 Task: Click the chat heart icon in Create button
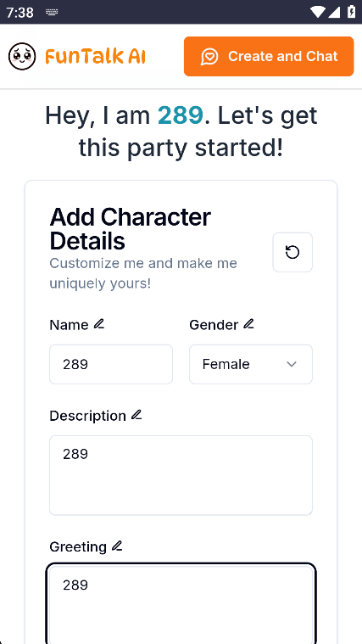(209, 57)
